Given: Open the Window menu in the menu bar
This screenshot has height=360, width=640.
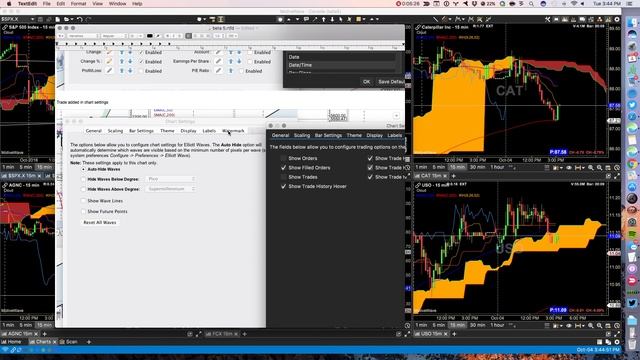Looking at the screenshot, I should (x=117, y=4).
